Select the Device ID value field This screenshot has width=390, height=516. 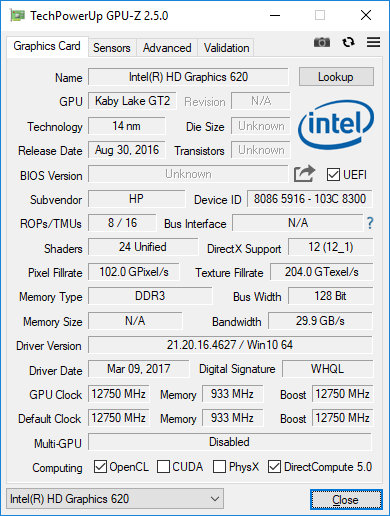(310, 199)
